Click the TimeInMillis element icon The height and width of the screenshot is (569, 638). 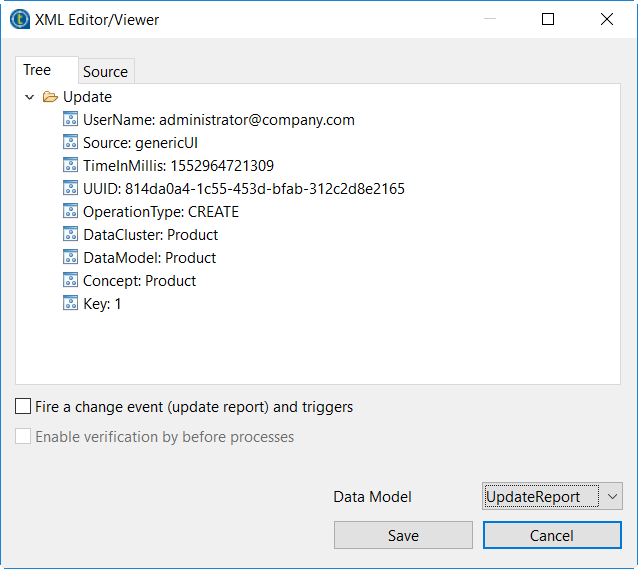tap(71, 166)
